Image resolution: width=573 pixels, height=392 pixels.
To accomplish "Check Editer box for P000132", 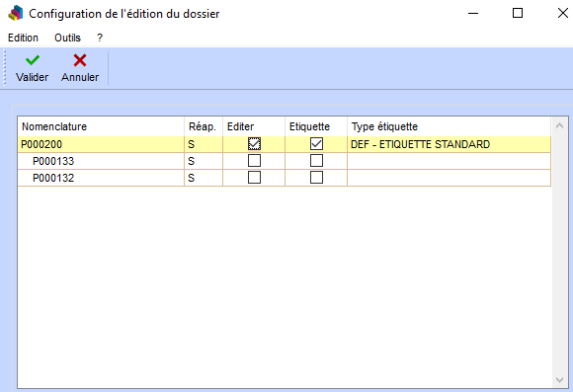I will [x=254, y=178].
